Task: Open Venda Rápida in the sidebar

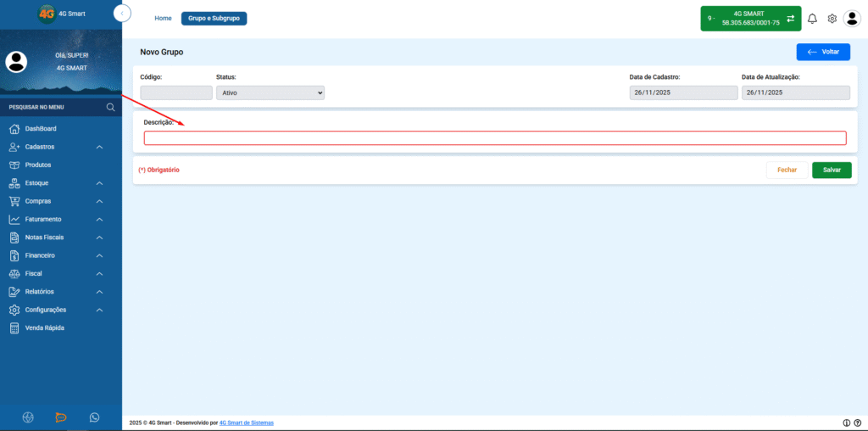Action: (x=44, y=328)
